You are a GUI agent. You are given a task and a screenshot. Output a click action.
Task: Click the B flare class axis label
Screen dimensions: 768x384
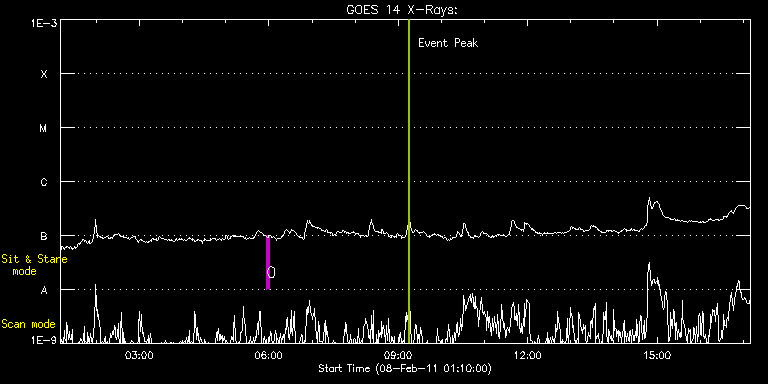click(44, 236)
